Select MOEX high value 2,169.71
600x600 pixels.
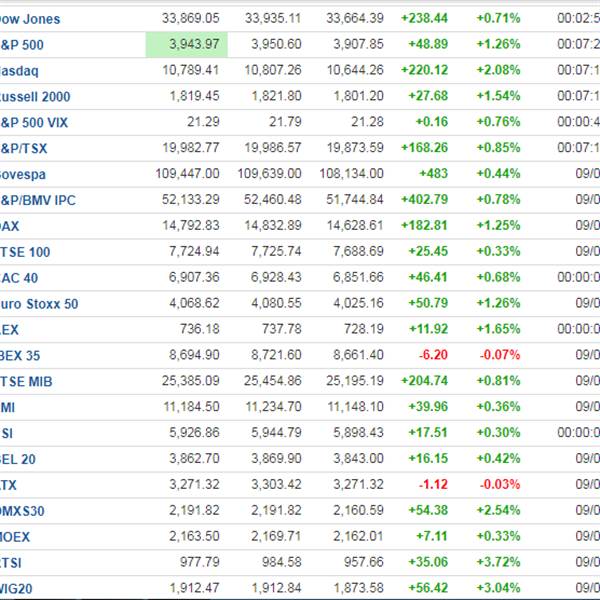[276, 536]
